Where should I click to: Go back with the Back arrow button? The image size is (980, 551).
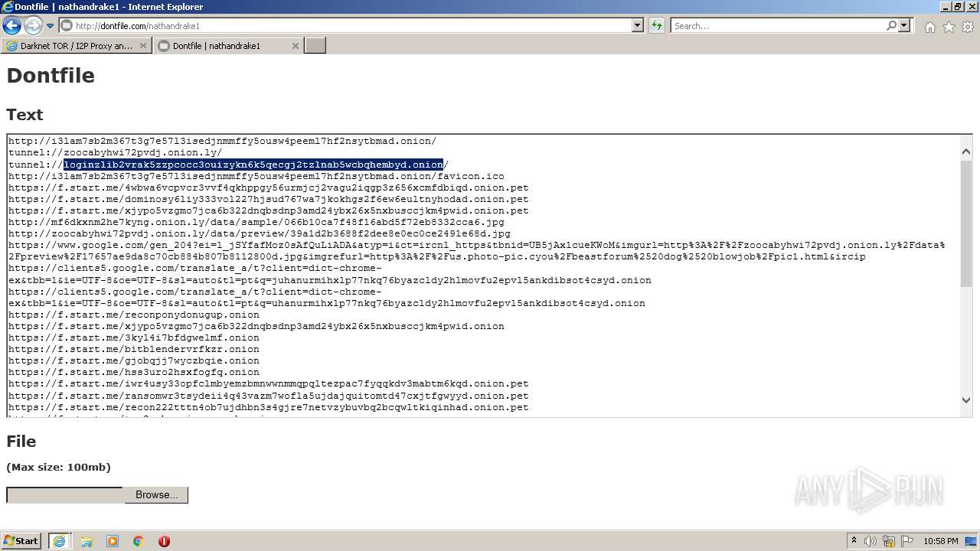(x=11, y=25)
